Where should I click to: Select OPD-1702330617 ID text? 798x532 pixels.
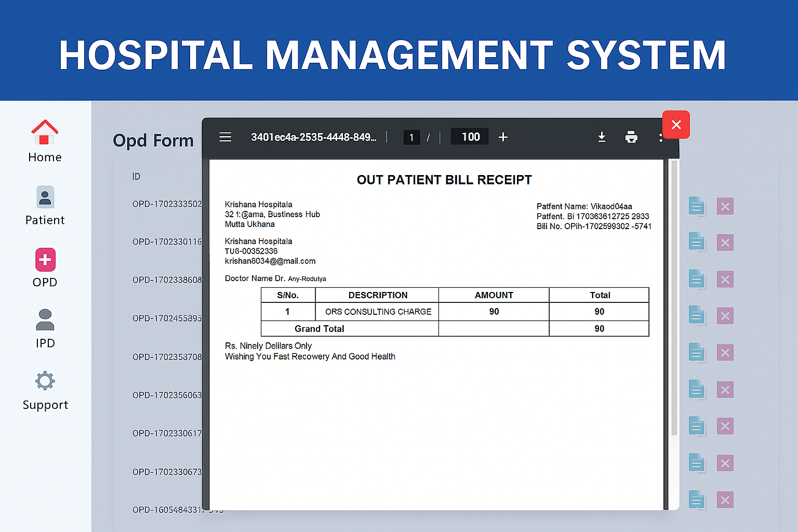(167, 433)
